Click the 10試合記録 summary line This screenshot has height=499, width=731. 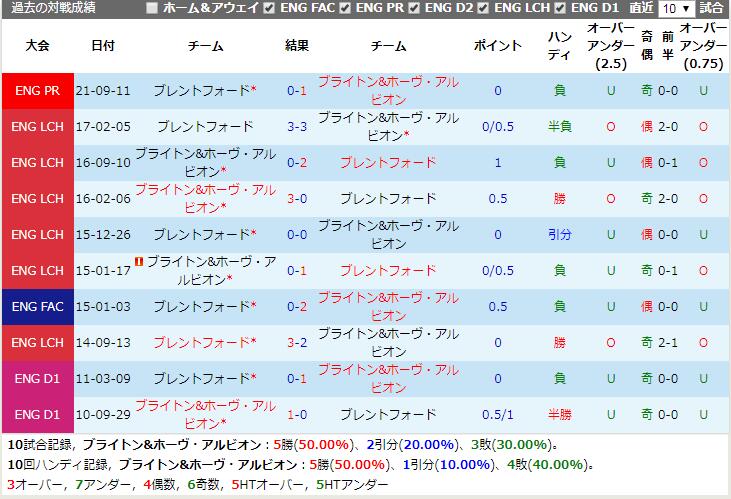click(x=283, y=445)
